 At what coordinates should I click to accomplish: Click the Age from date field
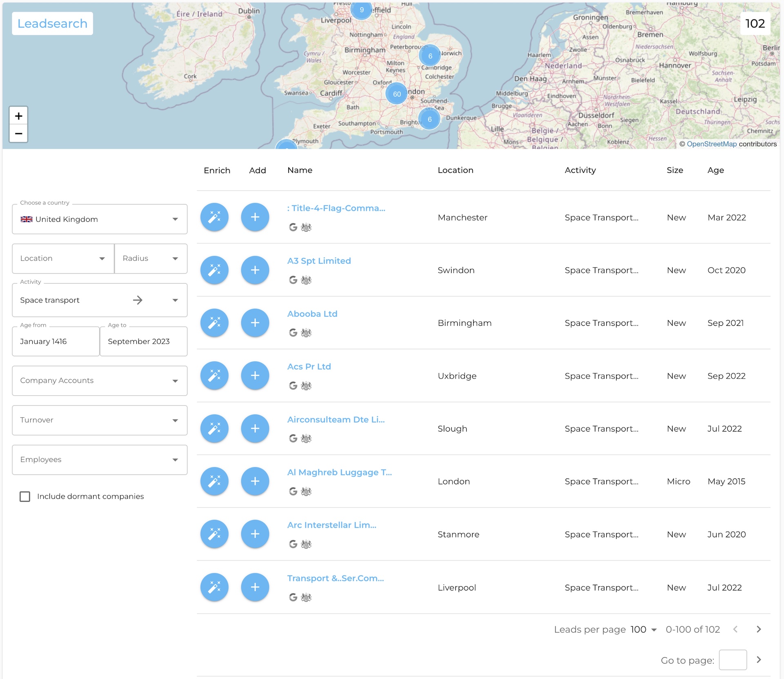(x=56, y=341)
